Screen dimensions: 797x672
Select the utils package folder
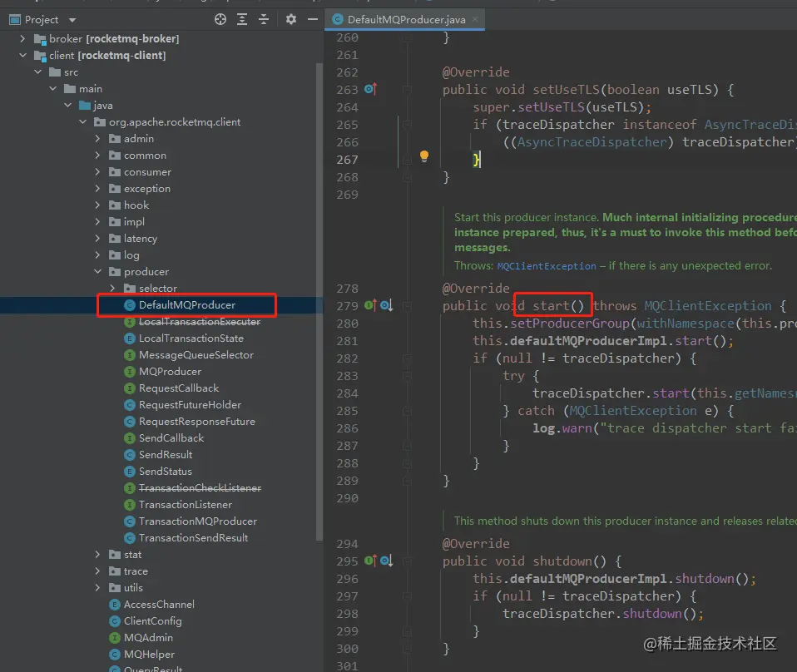tap(126, 588)
